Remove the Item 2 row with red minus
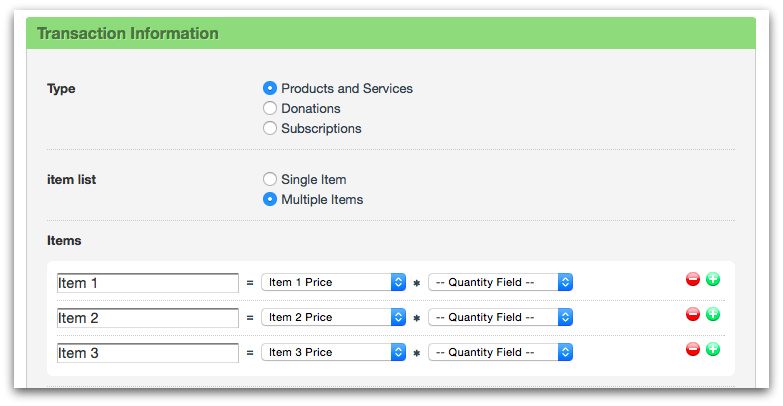The width and height of the screenshot is (783, 406). pyautogui.click(x=692, y=314)
